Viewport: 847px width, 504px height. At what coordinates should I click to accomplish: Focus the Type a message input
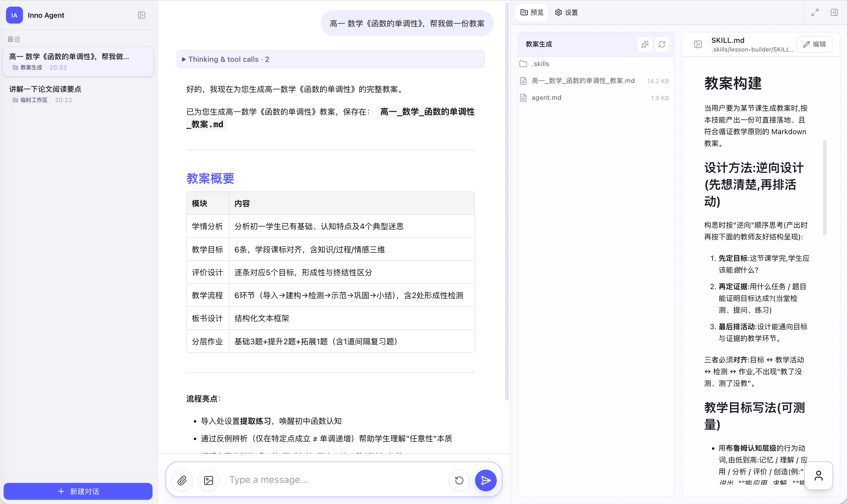(335, 480)
